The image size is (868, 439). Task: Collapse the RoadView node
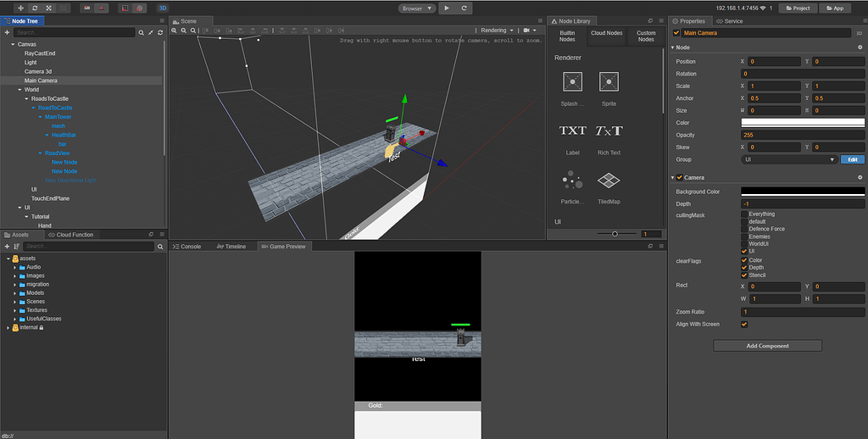click(x=41, y=153)
